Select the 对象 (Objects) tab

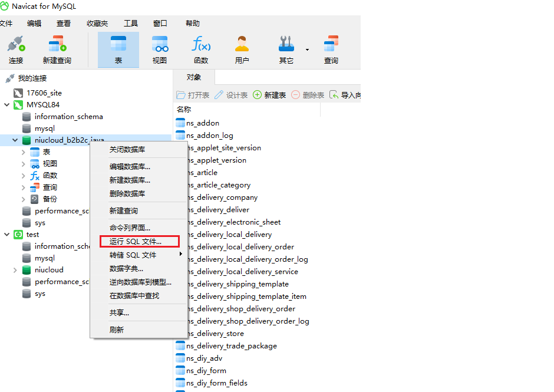pos(194,77)
